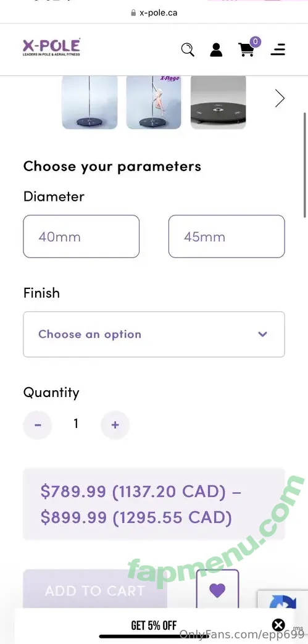Open the hamburger menu icon
This screenshot has width=308, height=644.
(x=278, y=49)
